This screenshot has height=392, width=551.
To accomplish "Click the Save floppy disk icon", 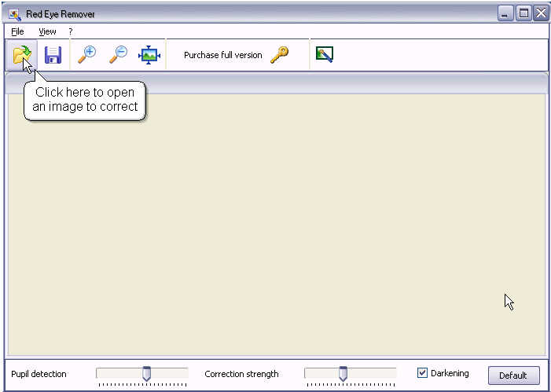I will 53,55.
